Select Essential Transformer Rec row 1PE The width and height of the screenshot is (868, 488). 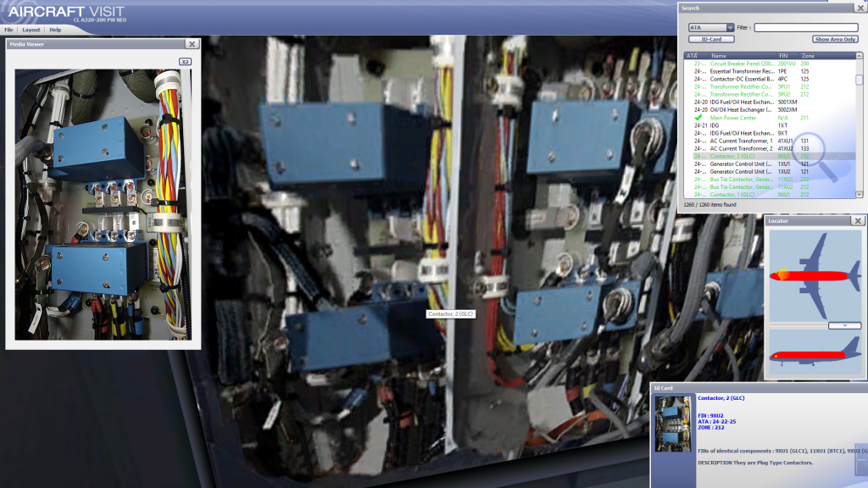tap(770, 71)
